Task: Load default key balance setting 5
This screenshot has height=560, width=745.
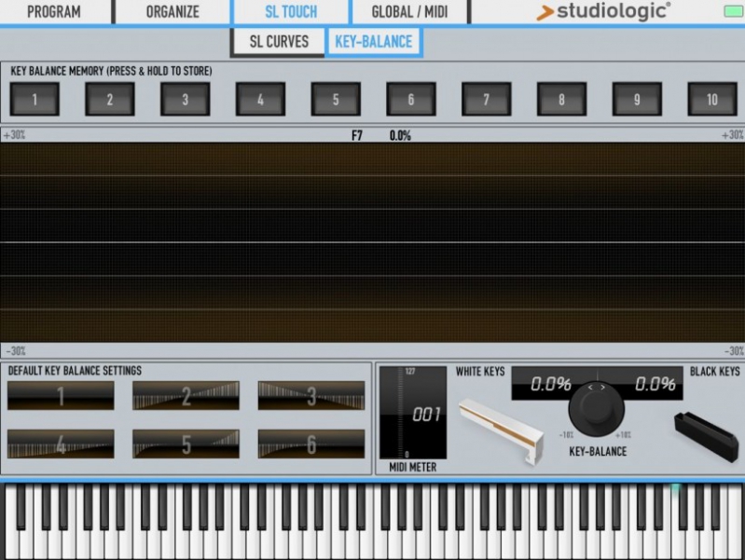Action: point(186,444)
